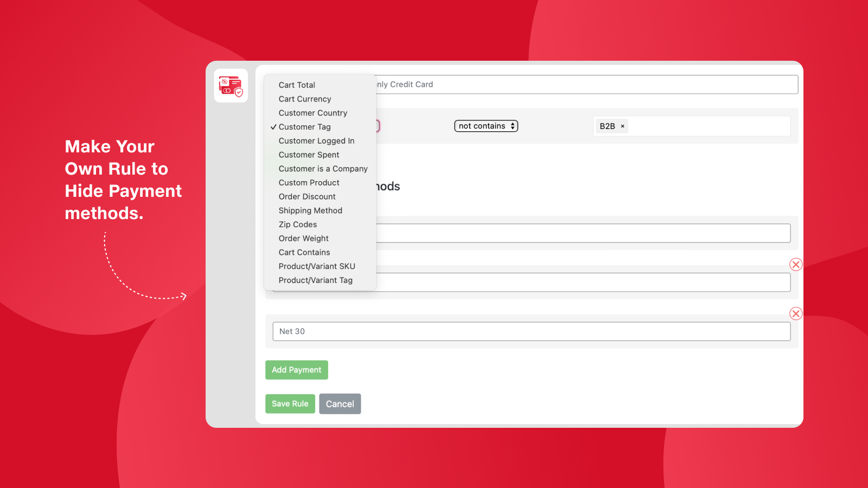868x488 pixels.
Task: Select 'Shipping Method' from the menu
Action: click(310, 210)
